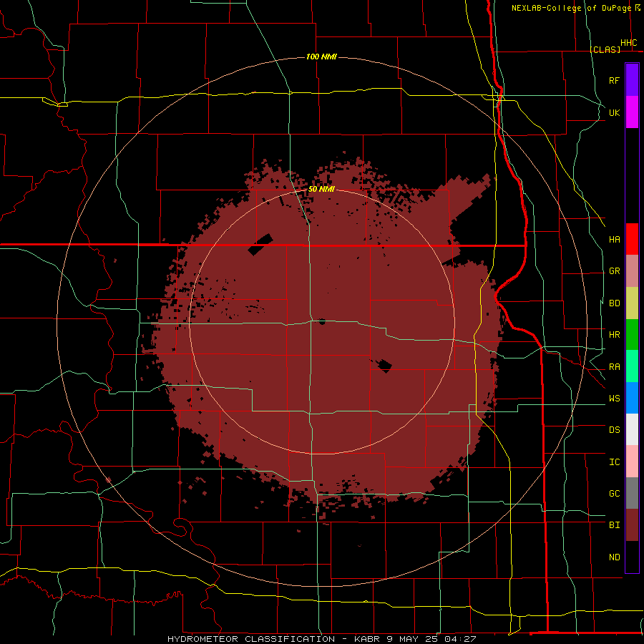Click the IC legend label
The width and height of the screenshot is (644, 644).
tap(614, 462)
